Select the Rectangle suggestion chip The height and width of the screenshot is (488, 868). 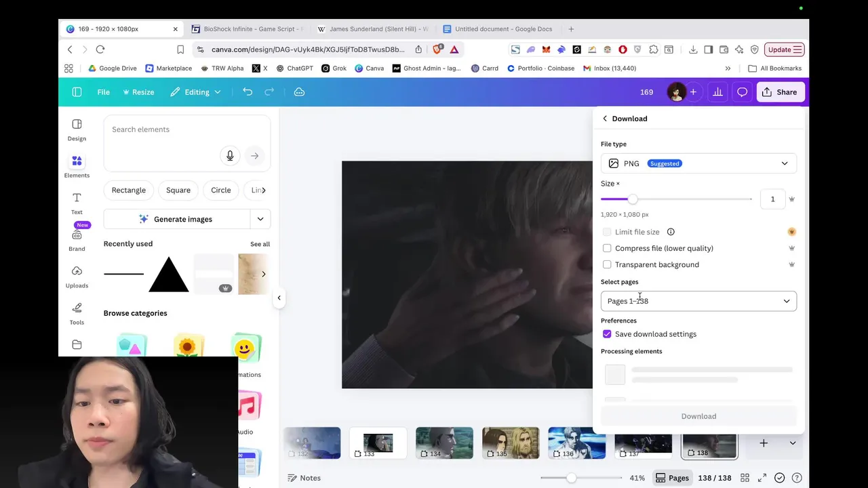129,190
